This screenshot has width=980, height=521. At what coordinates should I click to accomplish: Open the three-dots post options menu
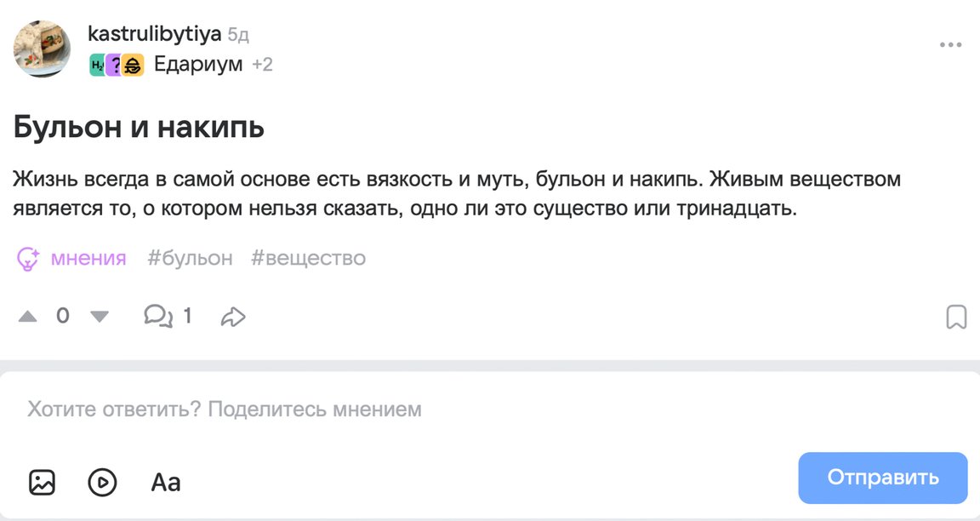tap(950, 45)
